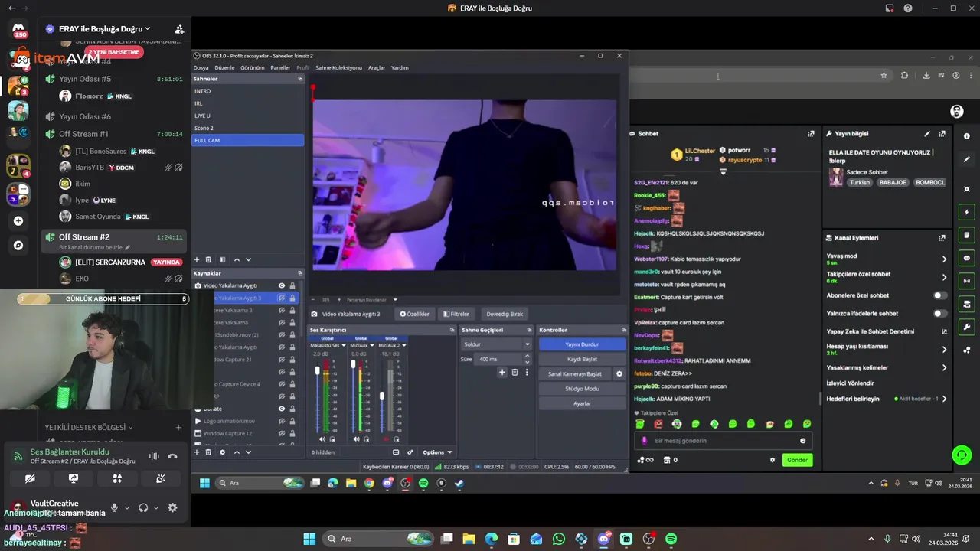Add channel to YETKİLİ DESTEK BÖLGESİ
980x551 pixels.
tap(178, 428)
